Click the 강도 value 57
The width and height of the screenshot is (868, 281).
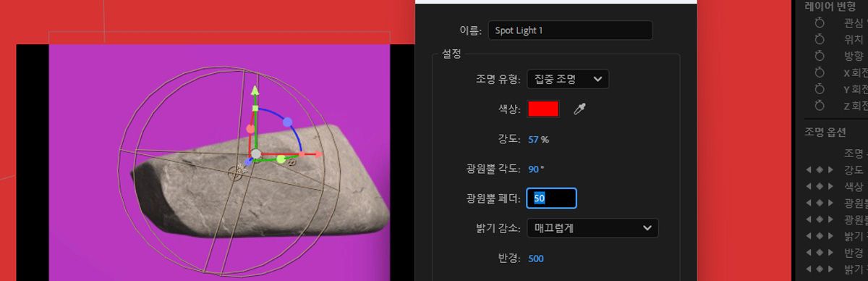click(534, 139)
